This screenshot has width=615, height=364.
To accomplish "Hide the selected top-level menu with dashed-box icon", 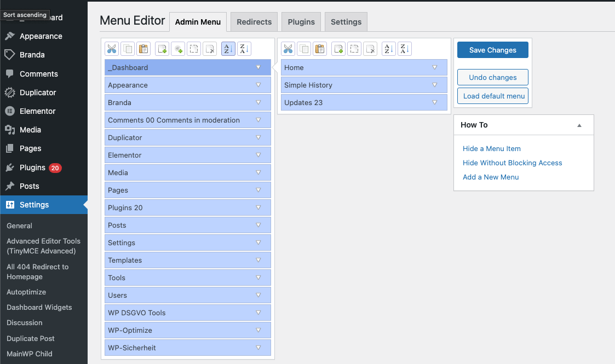I will point(194,49).
